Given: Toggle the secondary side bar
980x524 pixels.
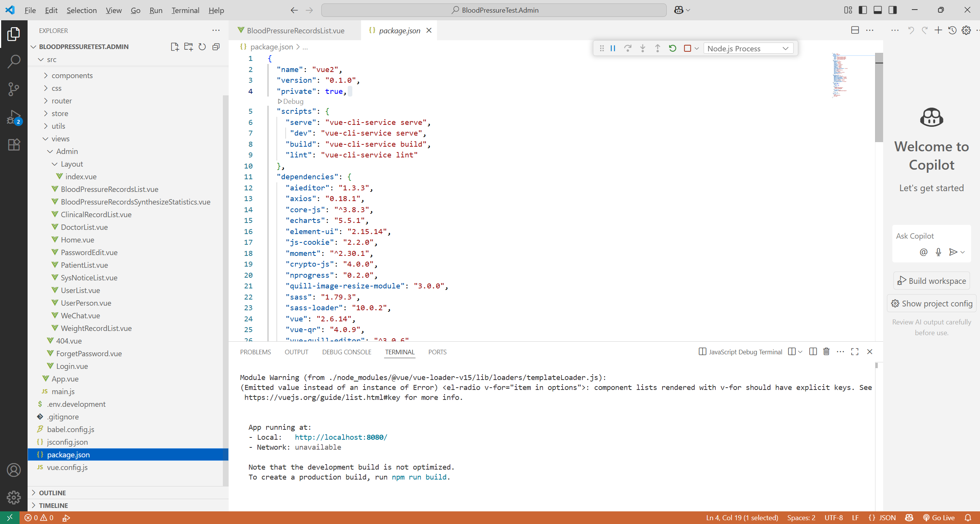Looking at the screenshot, I should point(893,10).
